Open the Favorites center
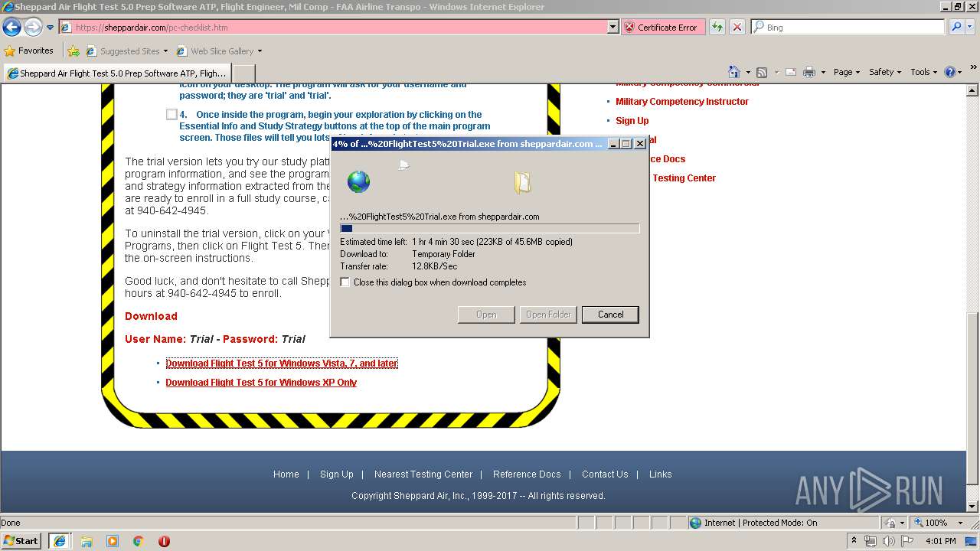The width and height of the screenshot is (980, 551). (x=29, y=51)
